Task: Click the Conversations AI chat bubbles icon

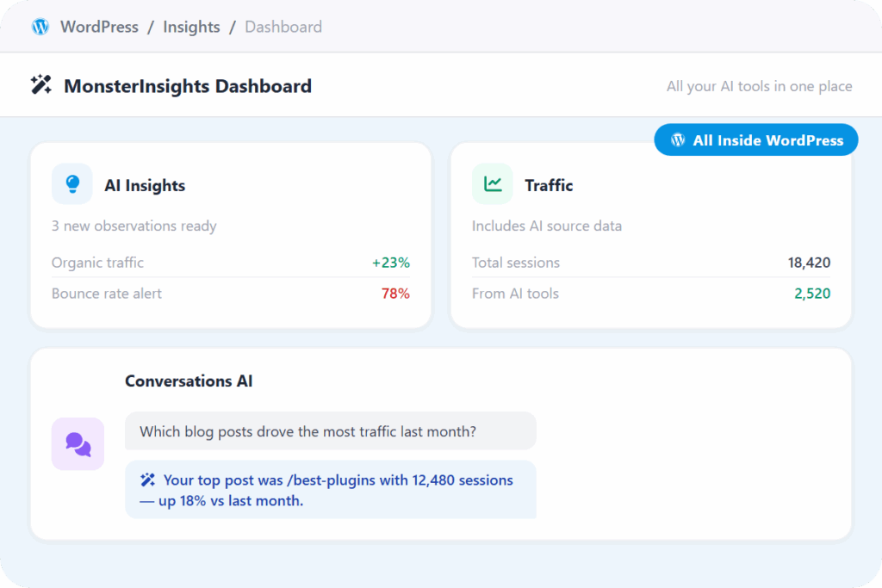Action: coord(78,444)
